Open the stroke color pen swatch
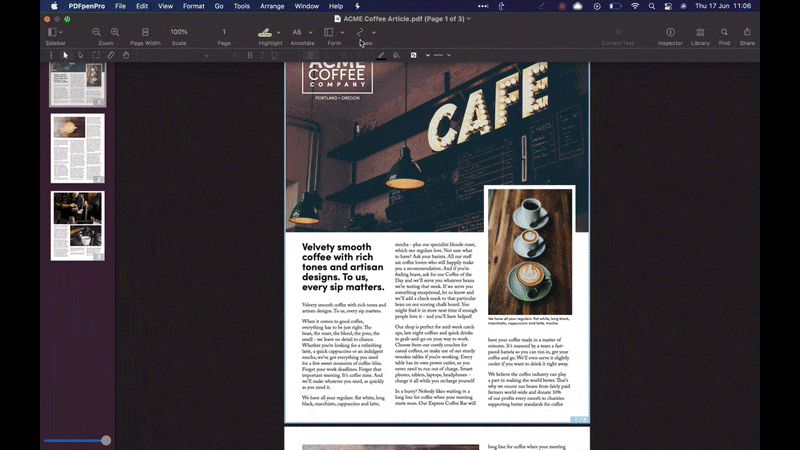This screenshot has height=450, width=800. click(381, 55)
